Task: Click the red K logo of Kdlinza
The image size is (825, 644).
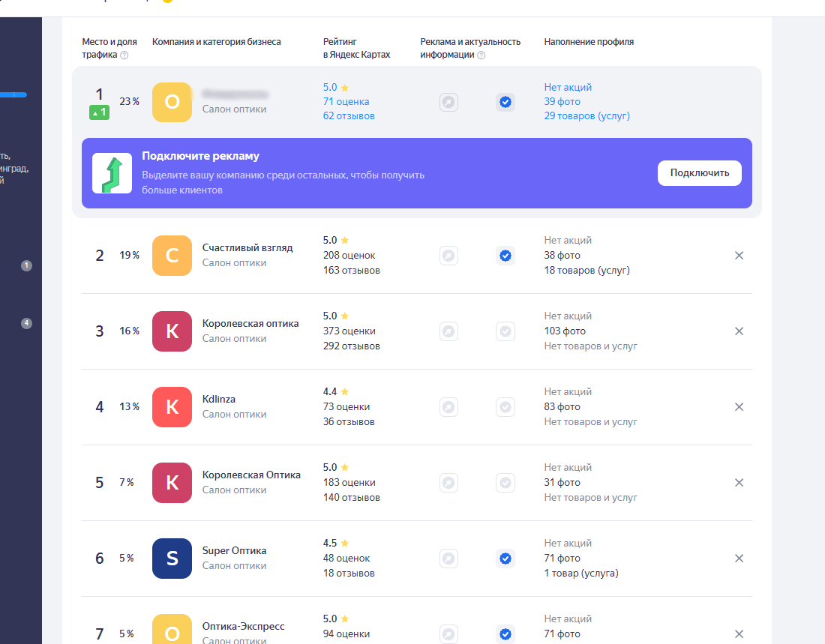Action: pyautogui.click(x=172, y=407)
